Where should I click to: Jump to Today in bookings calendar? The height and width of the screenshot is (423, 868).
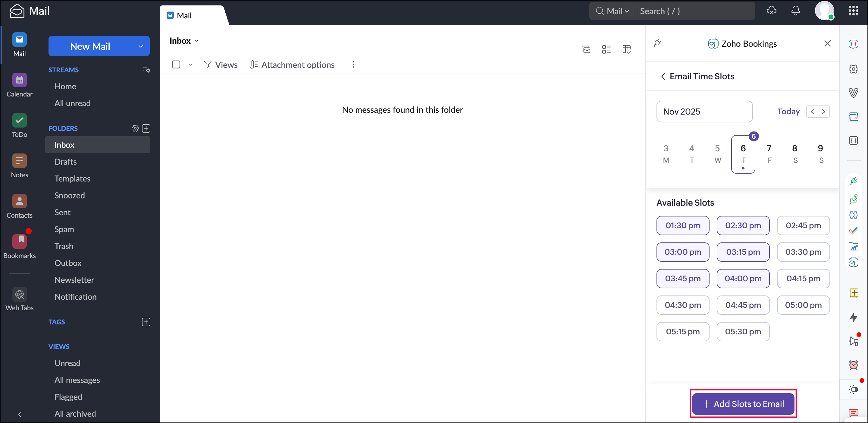point(788,111)
